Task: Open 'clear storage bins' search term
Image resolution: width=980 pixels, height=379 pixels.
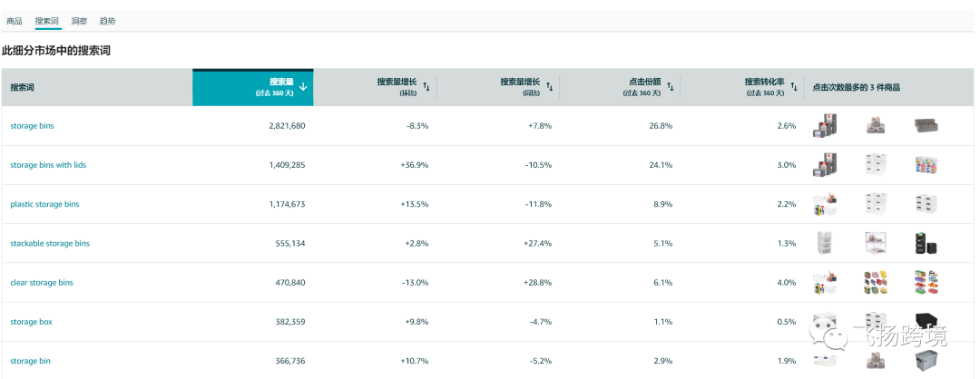Action: coord(42,283)
